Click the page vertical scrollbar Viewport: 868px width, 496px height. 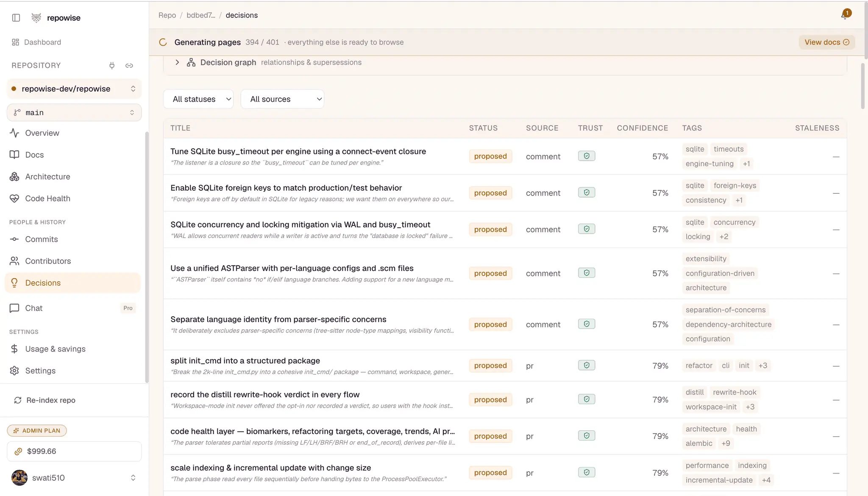coord(862,86)
